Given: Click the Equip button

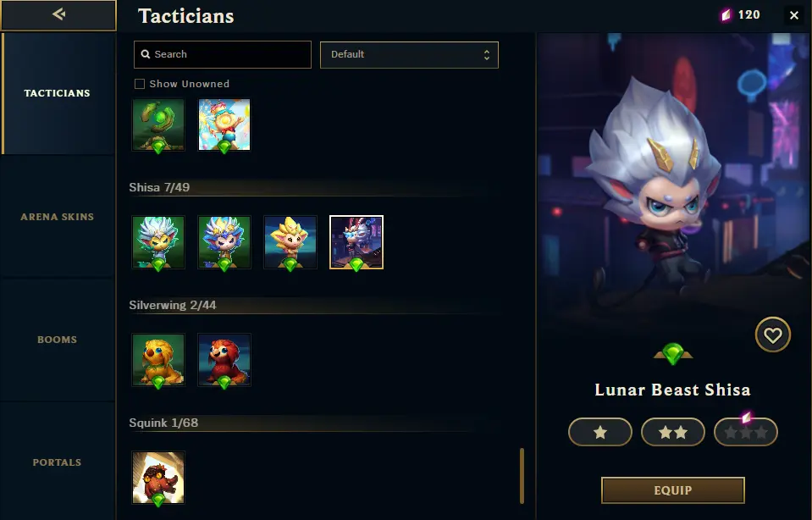Looking at the screenshot, I should 672,490.
